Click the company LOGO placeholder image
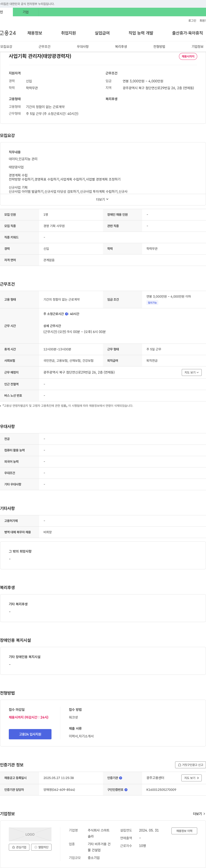Viewport: 206px width, 868px height. pyautogui.click(x=30, y=834)
